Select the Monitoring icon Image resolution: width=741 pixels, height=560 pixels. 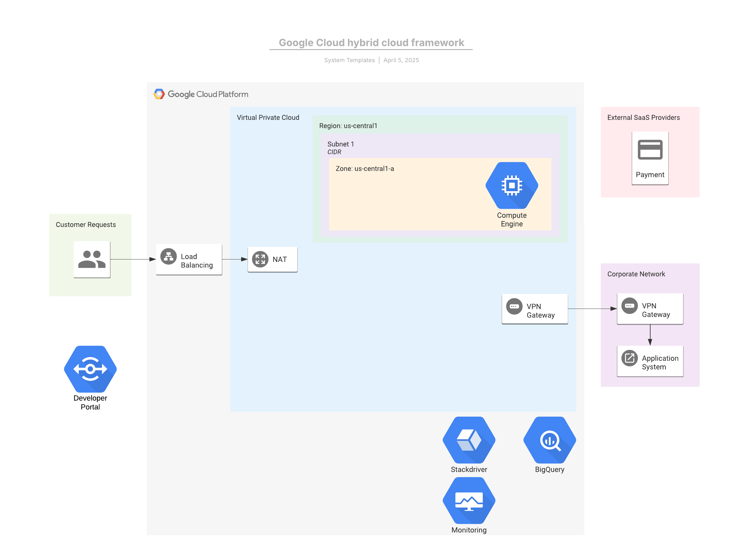point(469,500)
